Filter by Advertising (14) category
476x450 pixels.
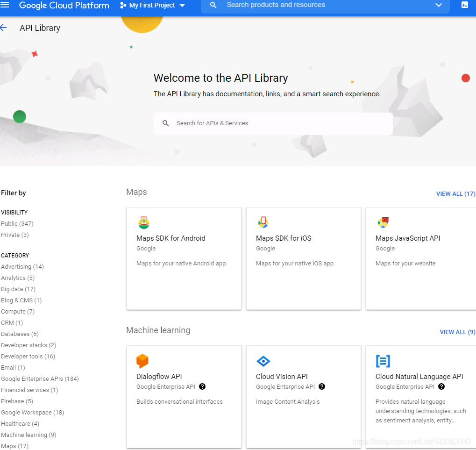click(x=22, y=267)
